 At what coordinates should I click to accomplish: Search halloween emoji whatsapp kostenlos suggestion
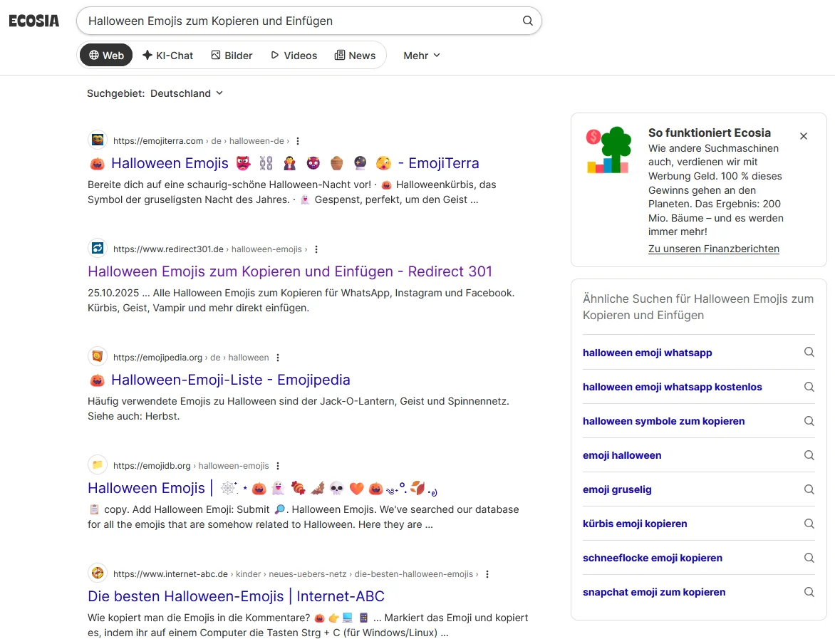click(x=672, y=387)
